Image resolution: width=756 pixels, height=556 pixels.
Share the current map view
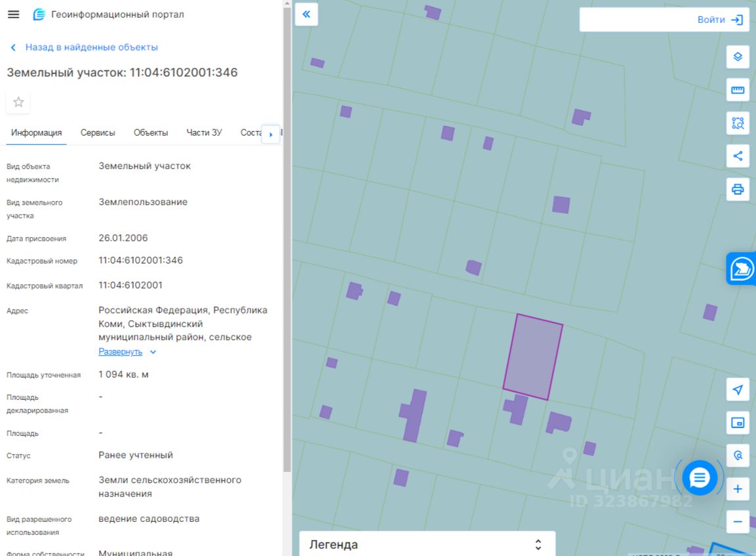(738, 156)
